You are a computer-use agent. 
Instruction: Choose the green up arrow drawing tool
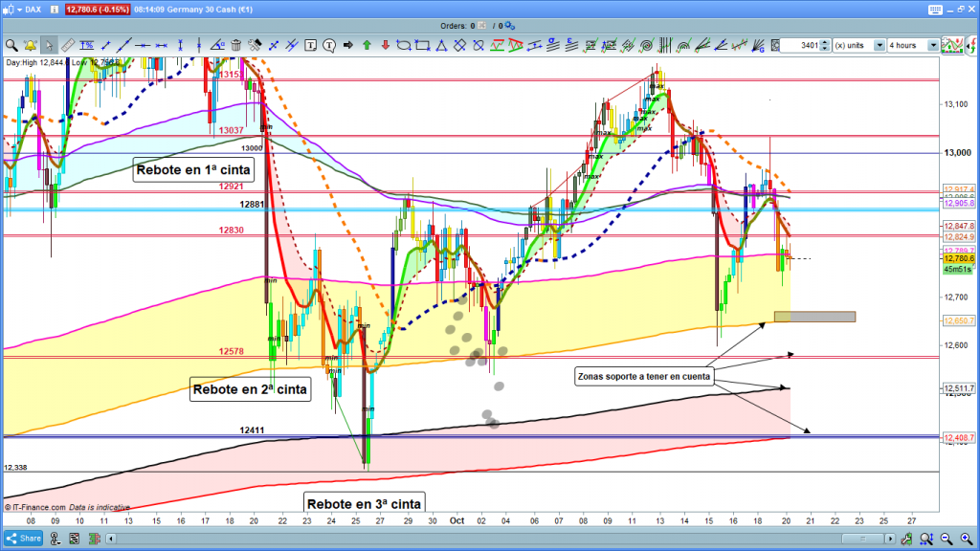(x=366, y=45)
